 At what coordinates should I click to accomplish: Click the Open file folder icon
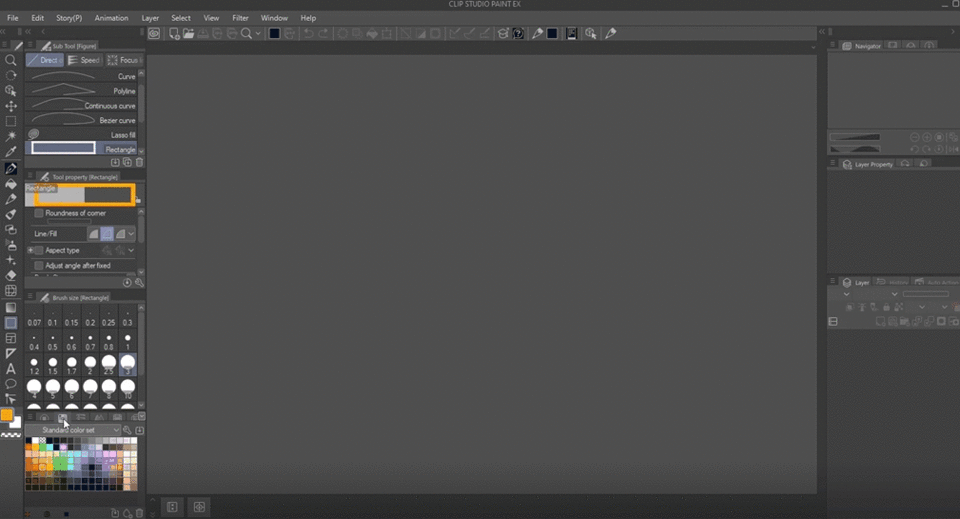pos(188,34)
